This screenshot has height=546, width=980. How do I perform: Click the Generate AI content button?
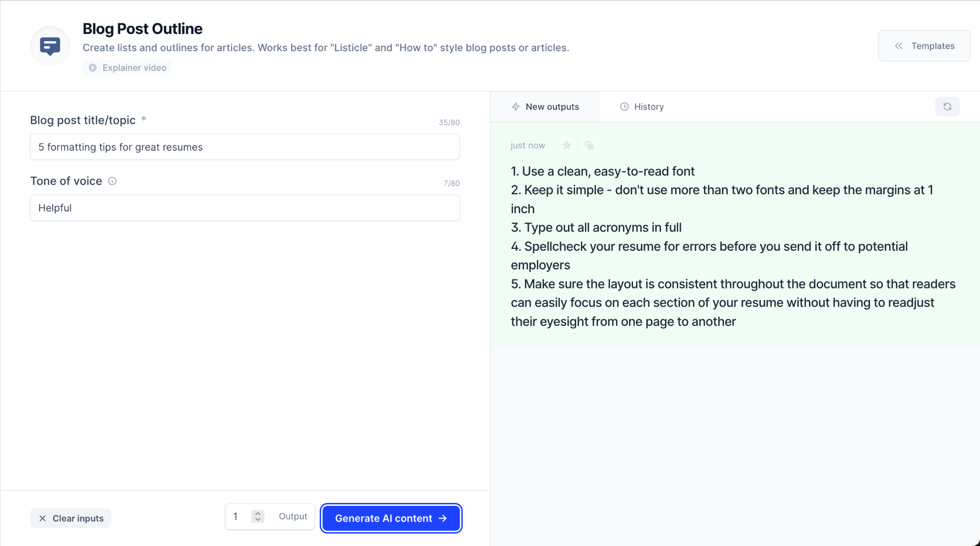(x=390, y=518)
